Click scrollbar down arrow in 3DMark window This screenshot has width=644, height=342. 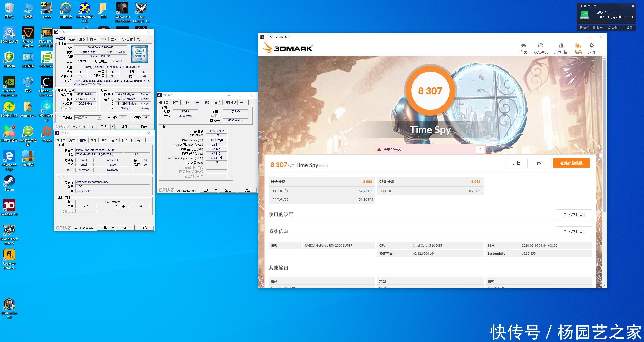[604, 286]
